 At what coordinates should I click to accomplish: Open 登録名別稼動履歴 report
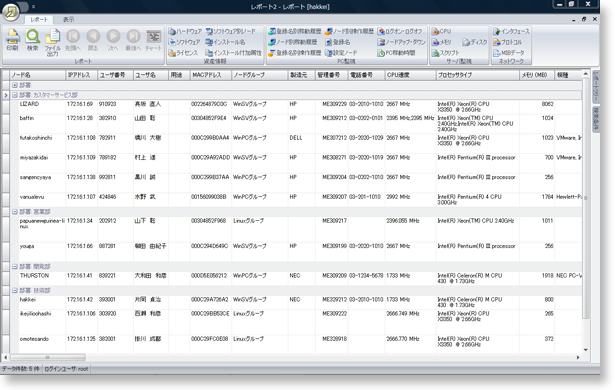(x=295, y=31)
